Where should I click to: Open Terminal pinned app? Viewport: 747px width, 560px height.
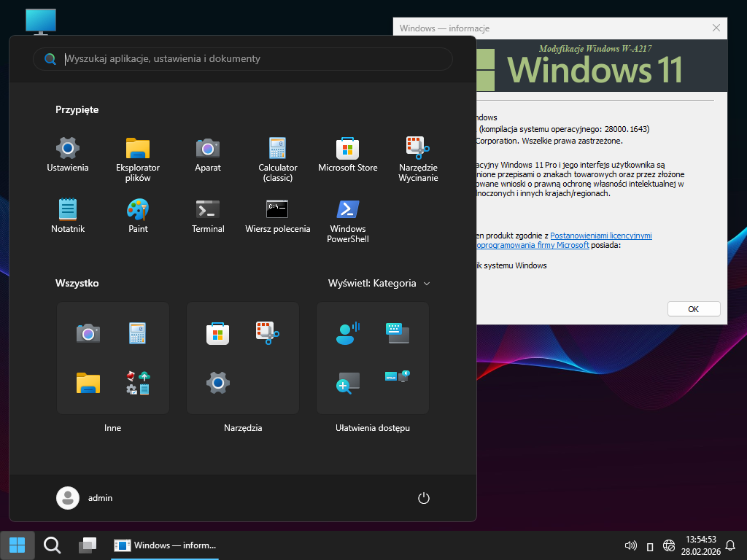208,216
